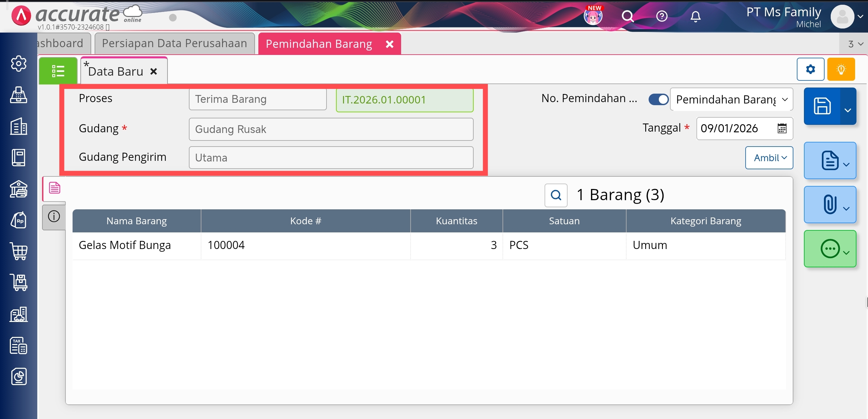Click the item search button beside Barang
Image resolution: width=868 pixels, height=419 pixels.
click(x=556, y=195)
